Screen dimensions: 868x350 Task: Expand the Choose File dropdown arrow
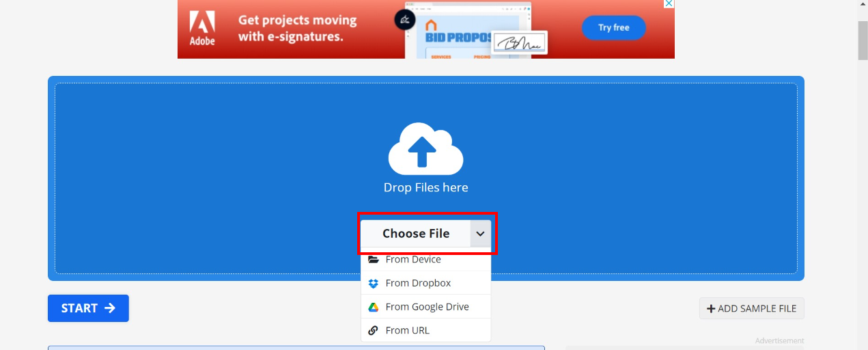coord(481,233)
